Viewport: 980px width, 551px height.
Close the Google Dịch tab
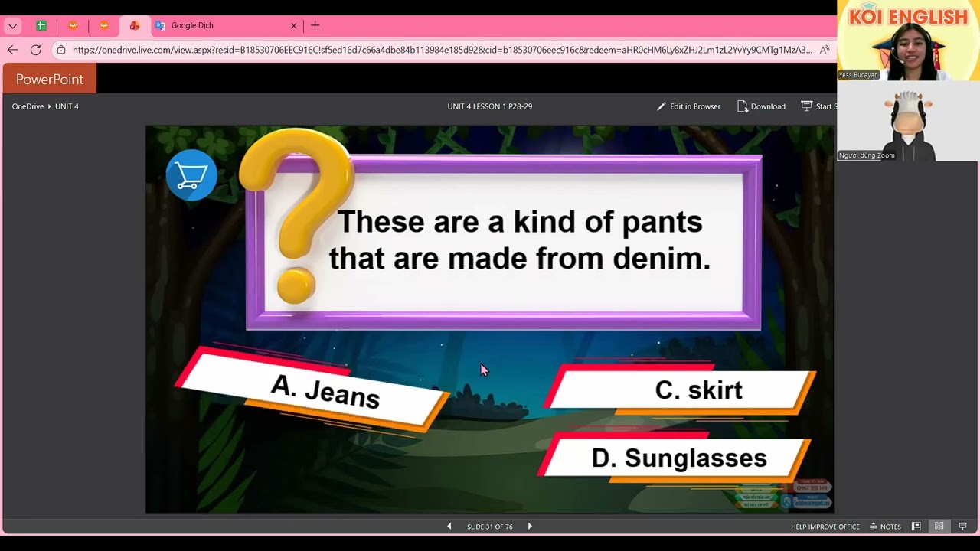pyautogui.click(x=293, y=25)
